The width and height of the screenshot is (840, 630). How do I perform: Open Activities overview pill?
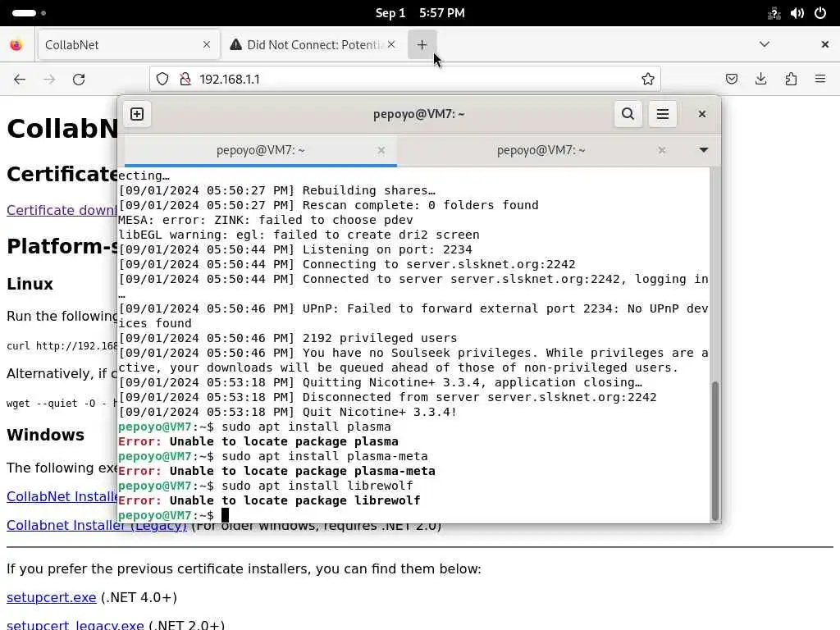(29, 13)
